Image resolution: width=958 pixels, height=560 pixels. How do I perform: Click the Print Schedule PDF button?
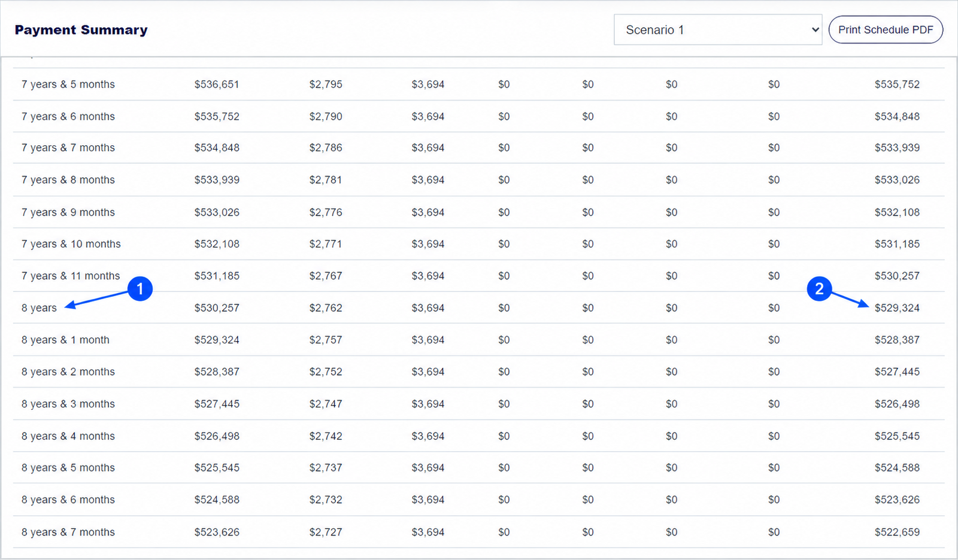pyautogui.click(x=886, y=30)
